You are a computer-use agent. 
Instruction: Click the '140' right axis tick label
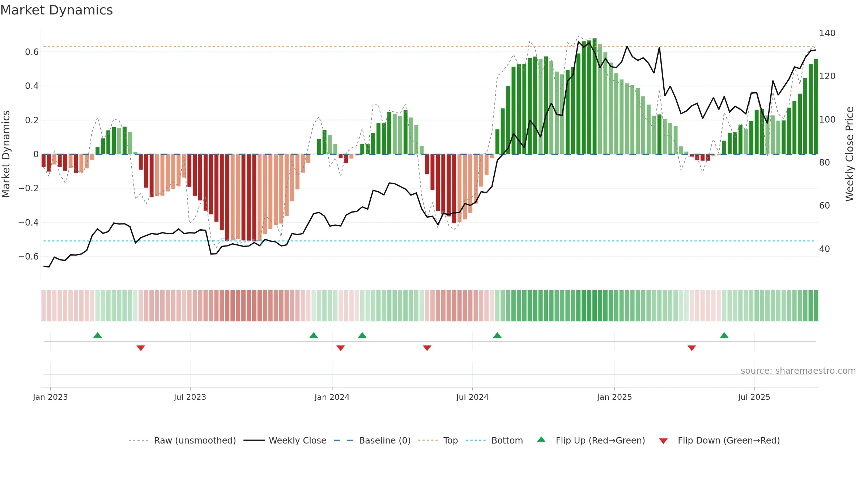(827, 33)
